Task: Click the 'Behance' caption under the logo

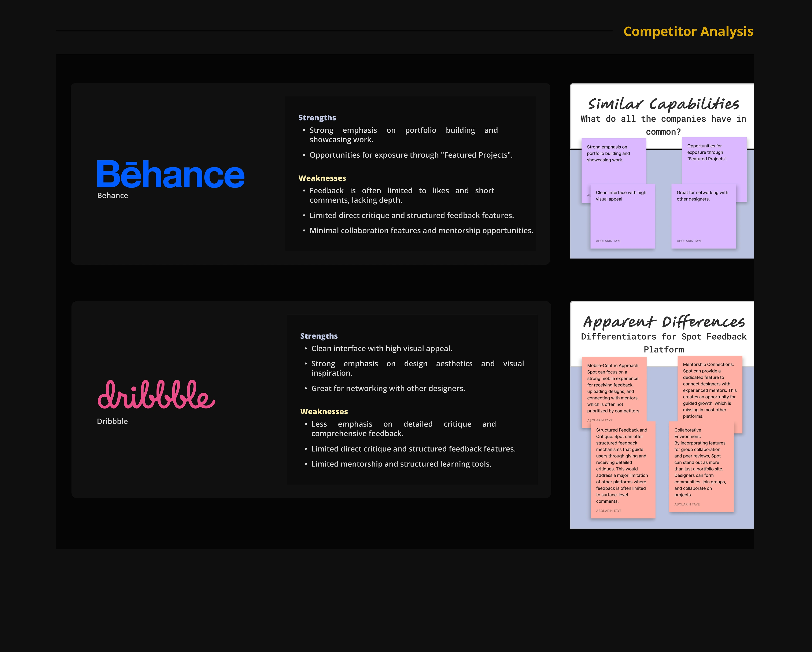Action: pos(112,196)
